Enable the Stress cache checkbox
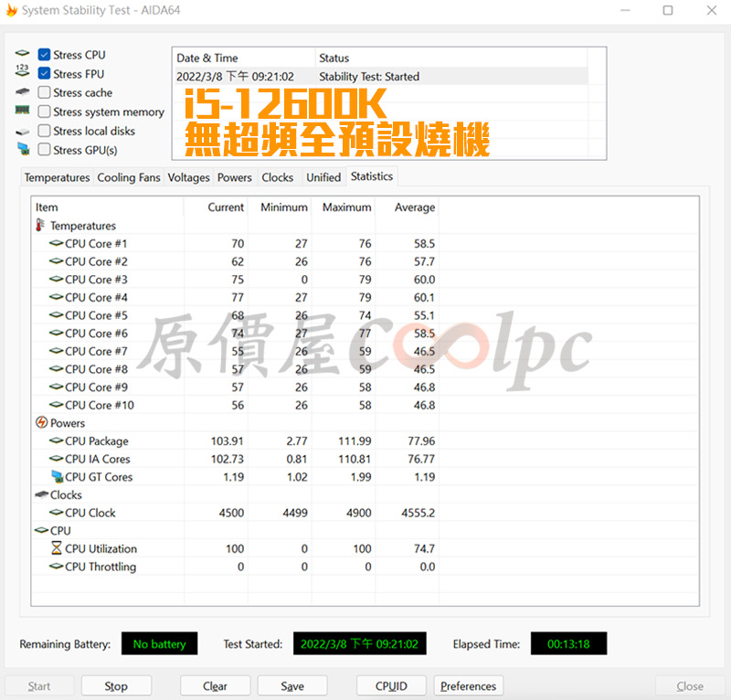The width and height of the screenshot is (731, 700). click(x=44, y=92)
